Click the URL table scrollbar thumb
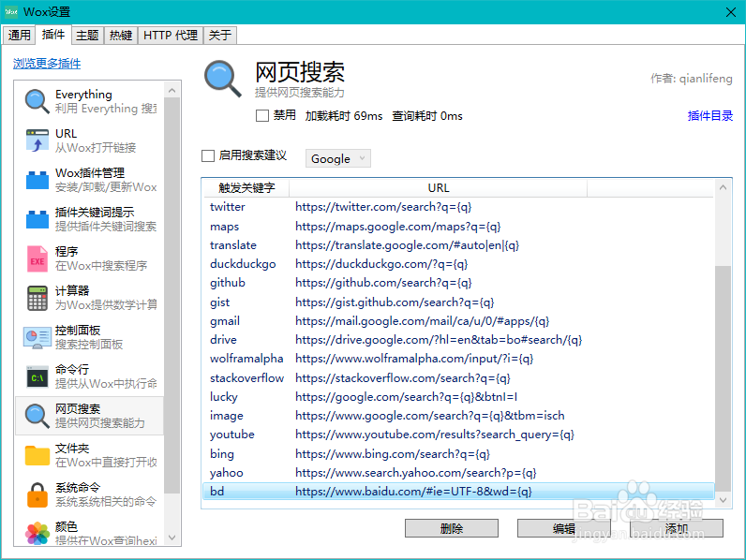Image resolution: width=746 pixels, height=560 pixels. [x=723, y=378]
